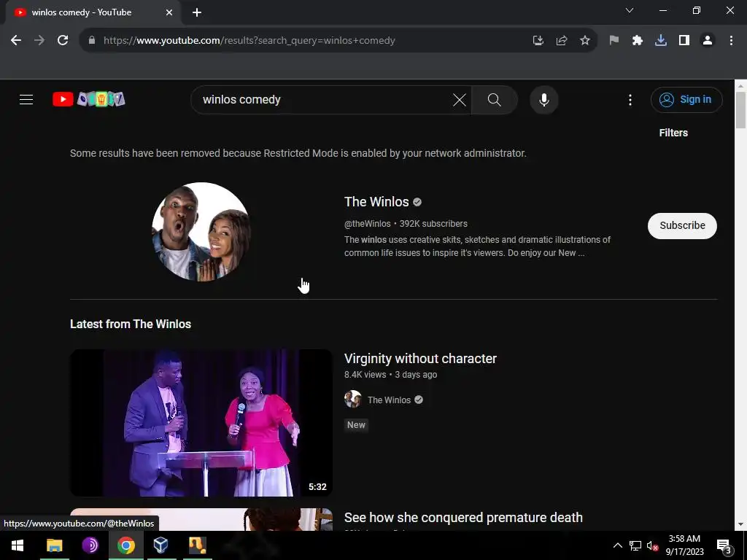This screenshot has width=747, height=560.
Task: Open the Chrome profile menu
Action: [x=708, y=41]
